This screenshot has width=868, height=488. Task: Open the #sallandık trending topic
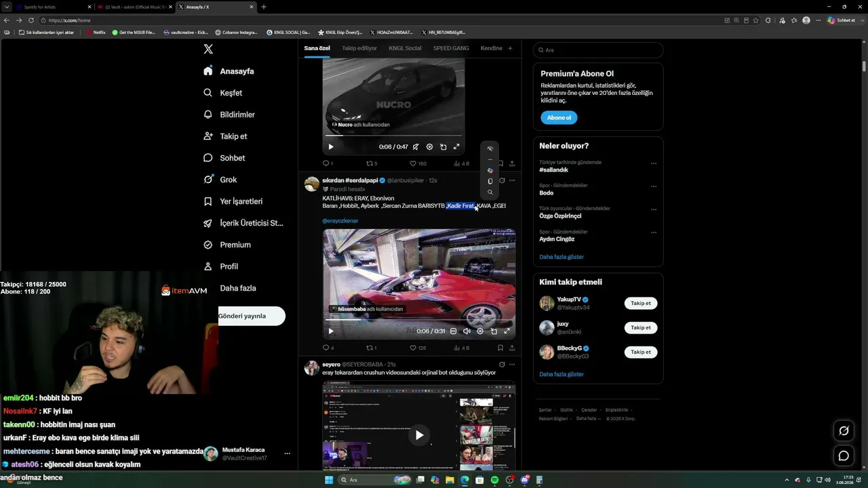[554, 170]
